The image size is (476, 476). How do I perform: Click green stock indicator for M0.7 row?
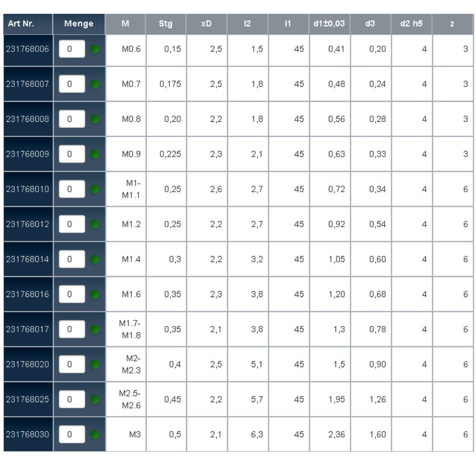(95, 84)
